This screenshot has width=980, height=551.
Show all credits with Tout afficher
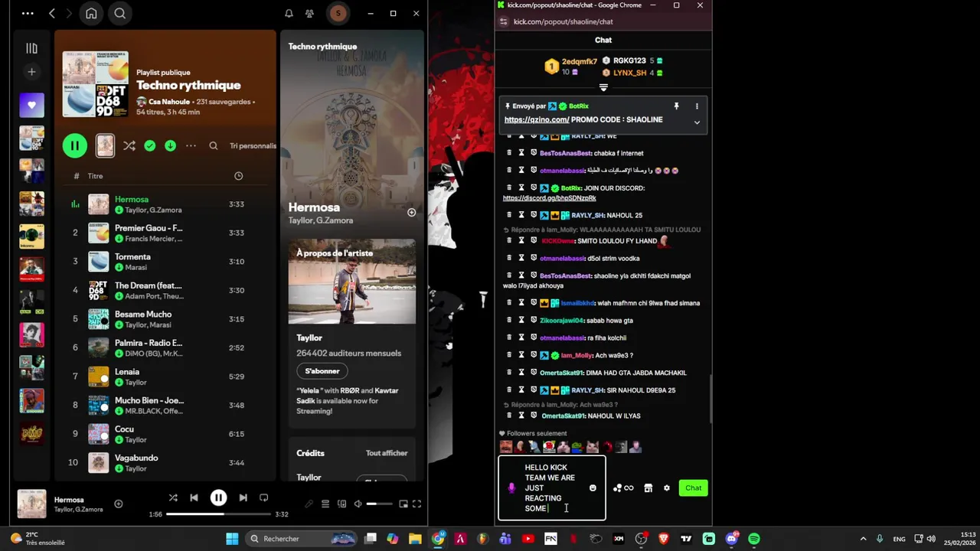[387, 453]
